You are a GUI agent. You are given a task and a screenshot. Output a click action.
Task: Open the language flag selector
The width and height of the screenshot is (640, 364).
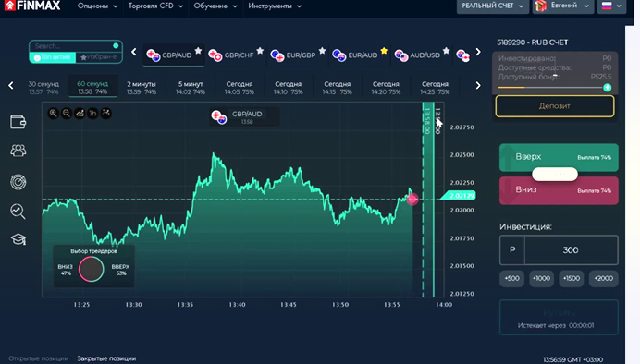(611, 6)
